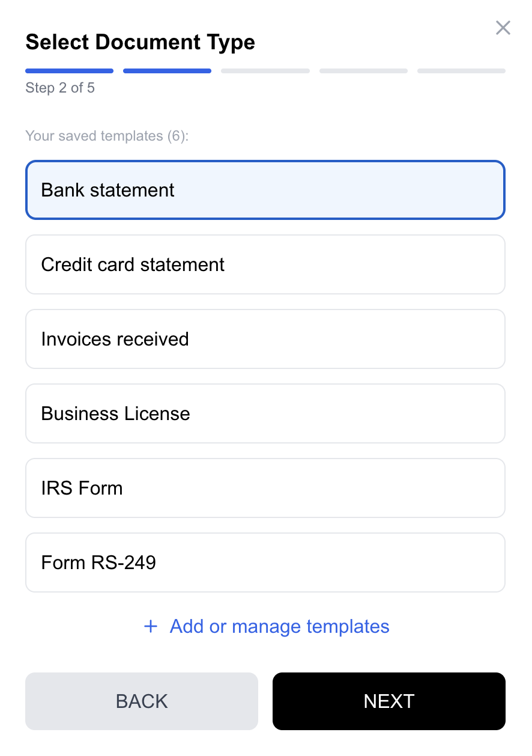Click the plus icon beside Add templates
This screenshot has width=532, height=756.
click(151, 627)
